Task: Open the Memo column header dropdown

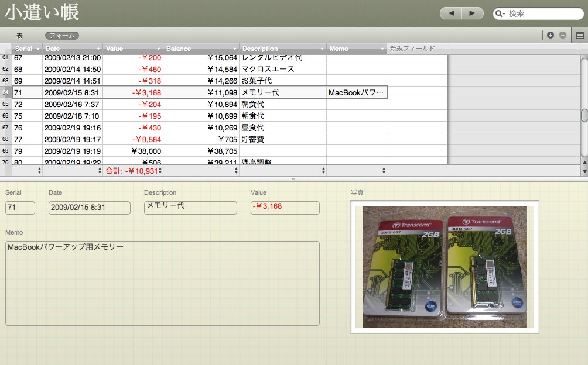Action: tap(382, 49)
